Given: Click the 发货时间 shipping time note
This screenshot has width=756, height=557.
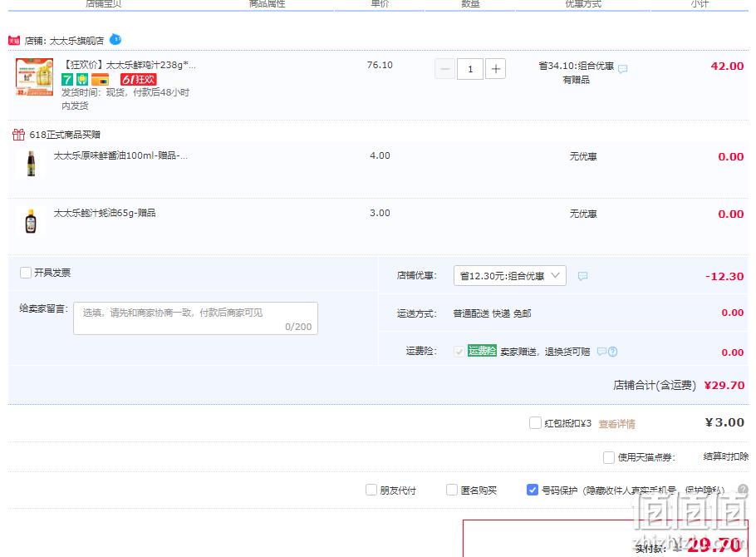Looking at the screenshot, I should (125, 99).
